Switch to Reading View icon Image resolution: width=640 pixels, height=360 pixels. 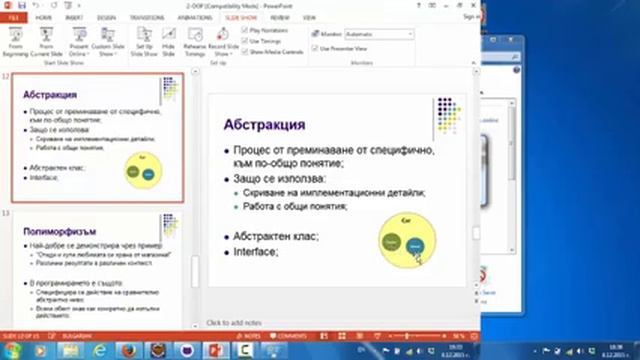[x=360, y=336]
